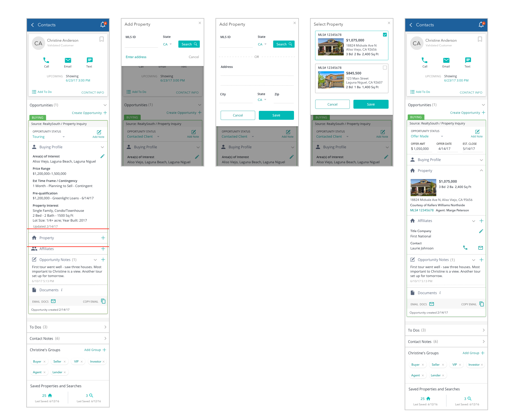Click Create Opportunity in left screen

click(89, 113)
